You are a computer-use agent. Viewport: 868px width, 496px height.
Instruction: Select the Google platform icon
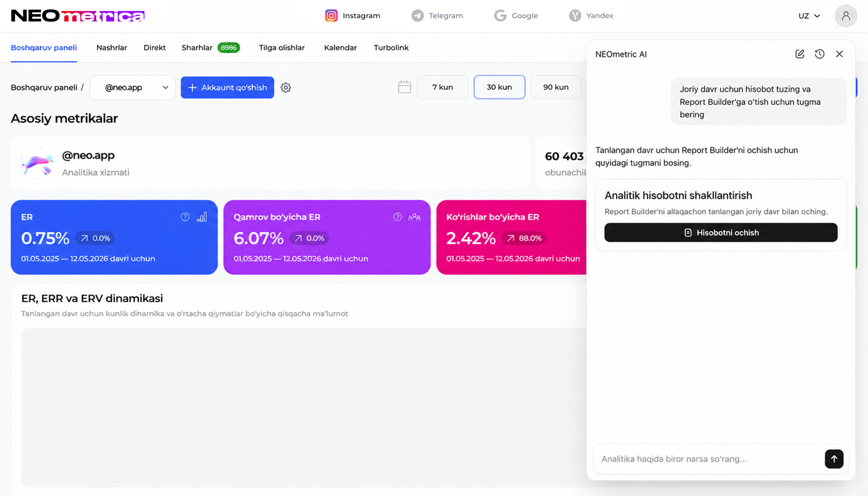tap(500, 16)
